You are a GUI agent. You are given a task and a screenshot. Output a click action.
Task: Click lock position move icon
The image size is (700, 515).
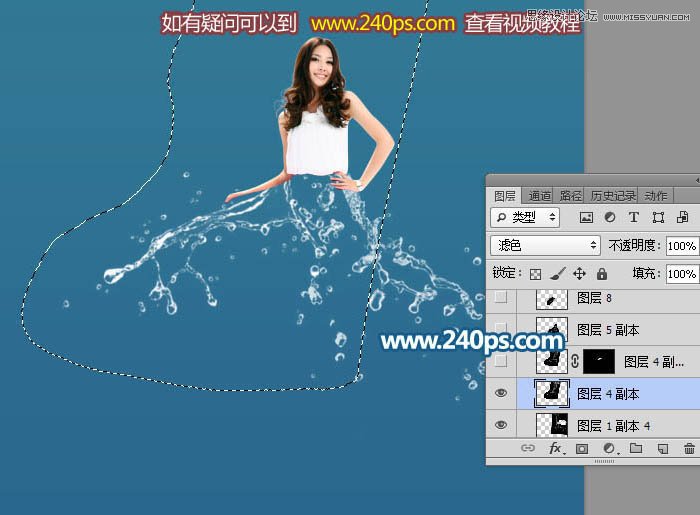point(579,273)
